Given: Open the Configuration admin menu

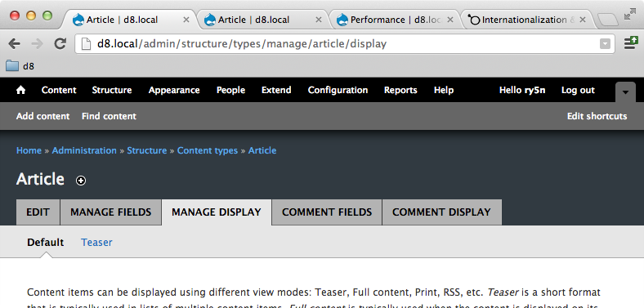Looking at the screenshot, I should click(338, 90).
